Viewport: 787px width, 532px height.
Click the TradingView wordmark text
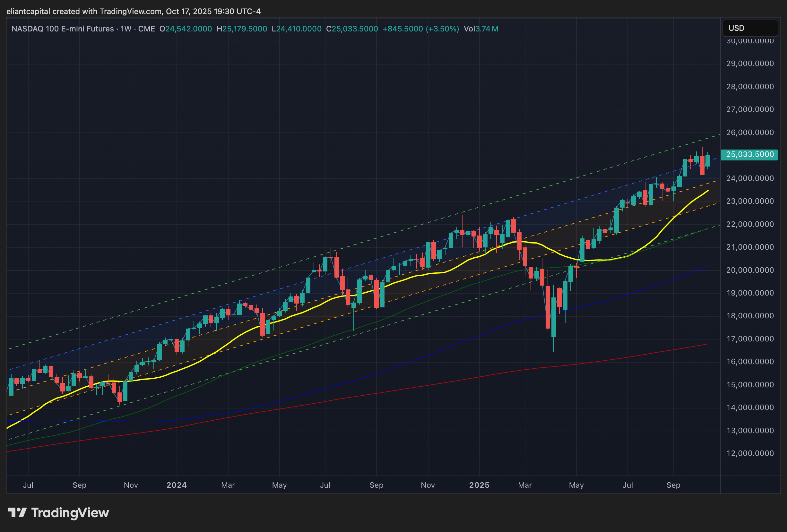pyautogui.click(x=70, y=513)
